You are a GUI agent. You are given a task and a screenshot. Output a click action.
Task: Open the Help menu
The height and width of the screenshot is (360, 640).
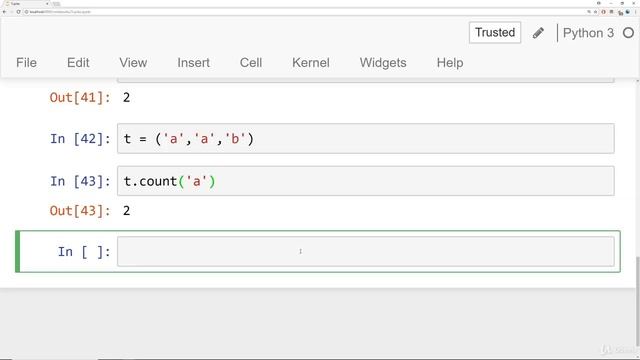tap(450, 63)
